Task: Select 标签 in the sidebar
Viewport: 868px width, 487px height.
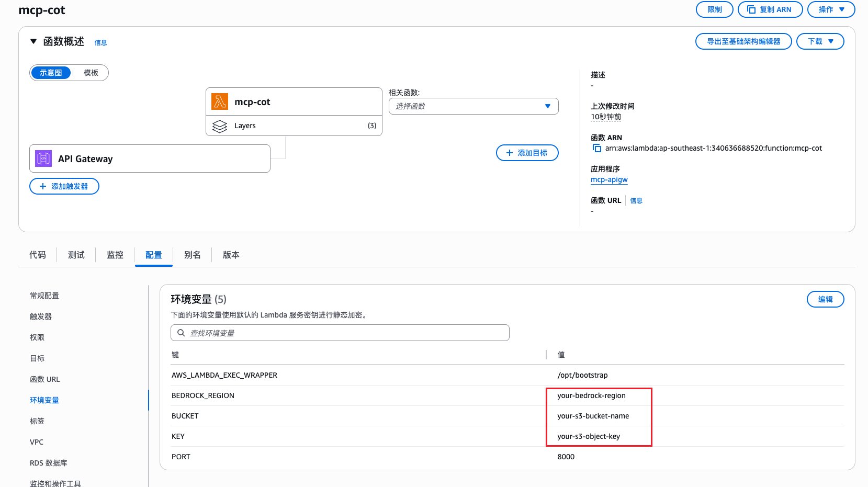Action: pyautogui.click(x=37, y=421)
